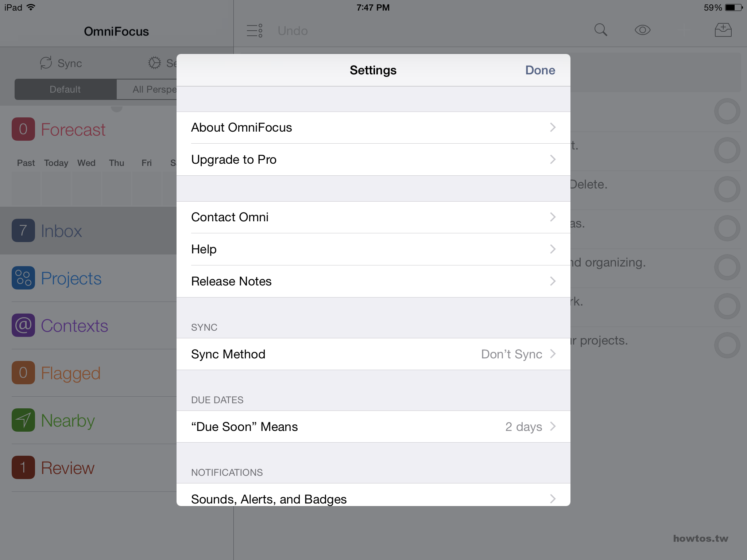The height and width of the screenshot is (560, 747).
Task: Complete the task circle beside 'rk.'
Action: tap(727, 306)
